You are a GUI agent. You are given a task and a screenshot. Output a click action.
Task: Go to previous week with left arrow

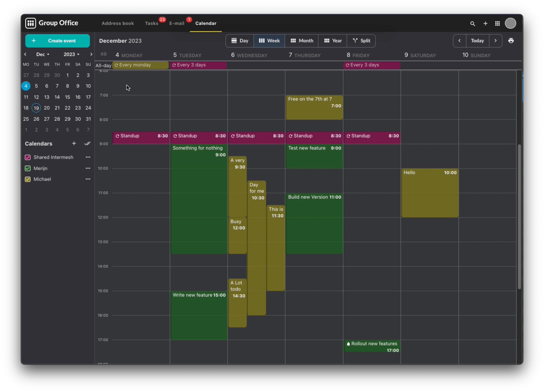(459, 40)
